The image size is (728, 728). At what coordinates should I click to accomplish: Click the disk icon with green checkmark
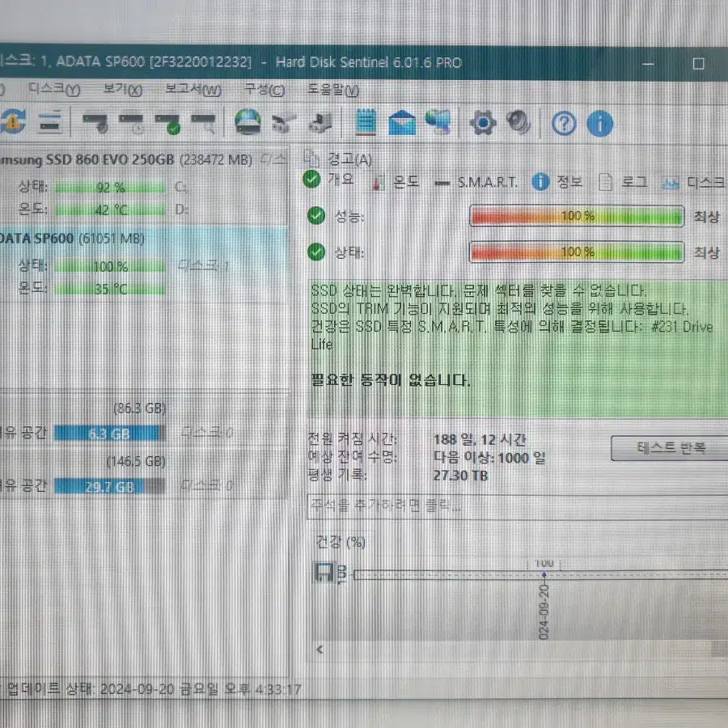click(x=167, y=124)
